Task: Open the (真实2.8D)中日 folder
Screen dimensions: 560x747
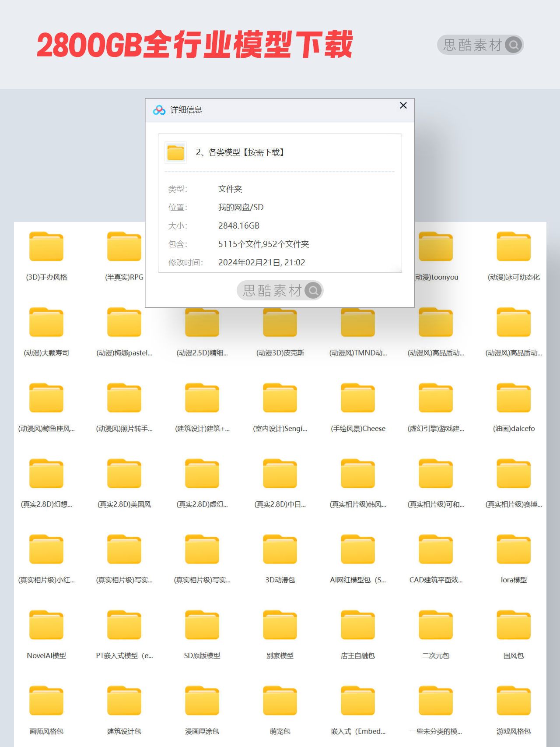Action: click(280, 473)
